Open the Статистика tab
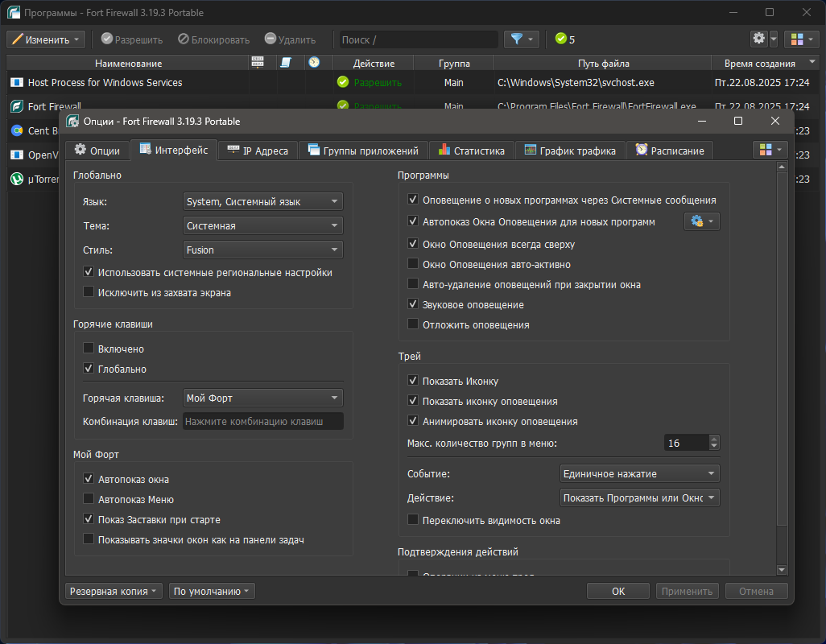Screen dimensions: 826x644 472,151
